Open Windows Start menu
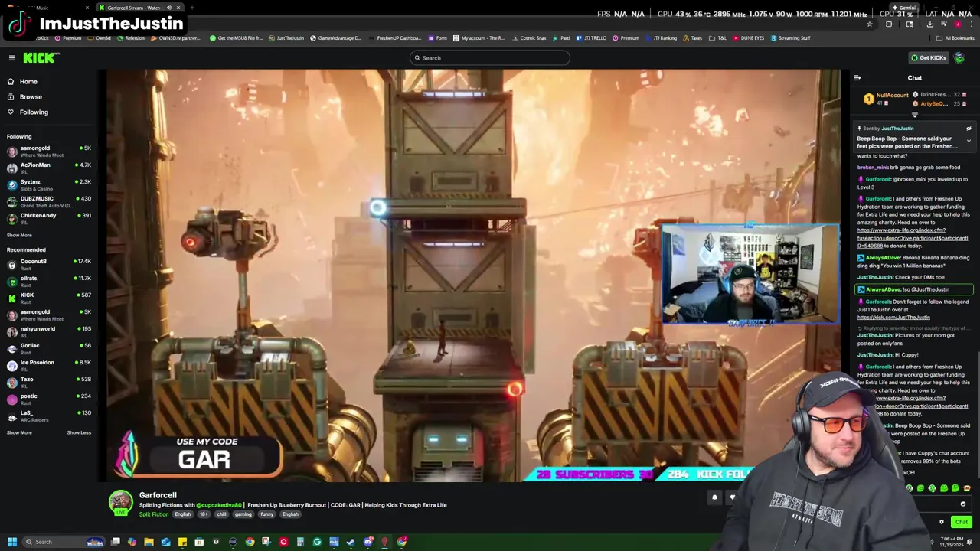980x551 pixels. [x=12, y=542]
